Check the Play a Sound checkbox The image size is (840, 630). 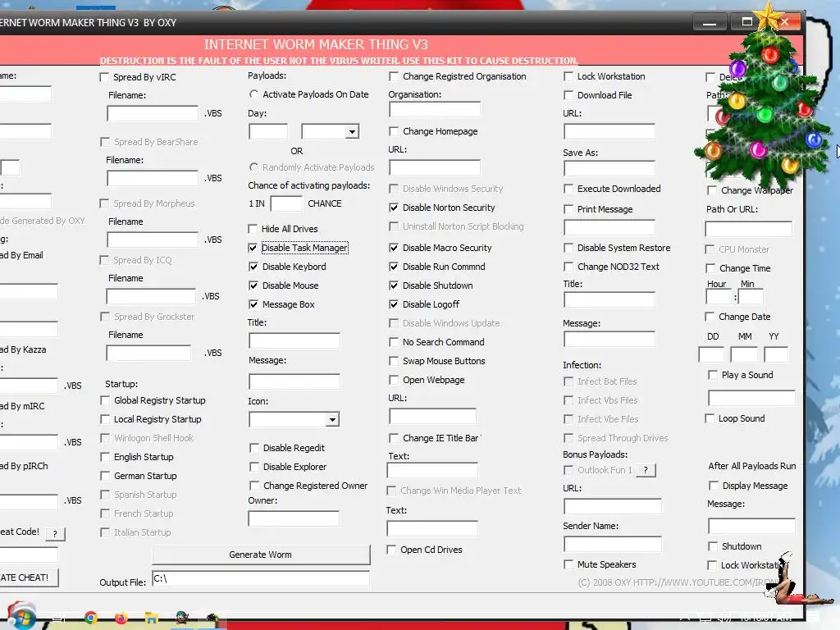coord(713,375)
